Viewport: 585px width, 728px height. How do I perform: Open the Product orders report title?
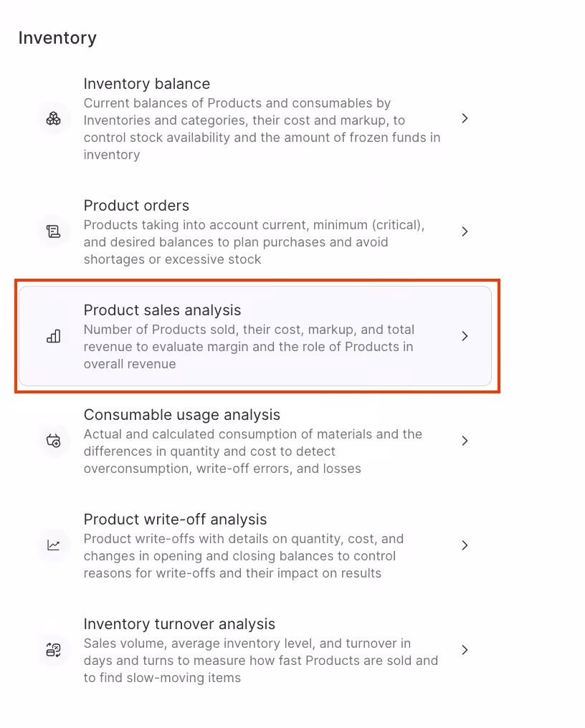click(136, 206)
